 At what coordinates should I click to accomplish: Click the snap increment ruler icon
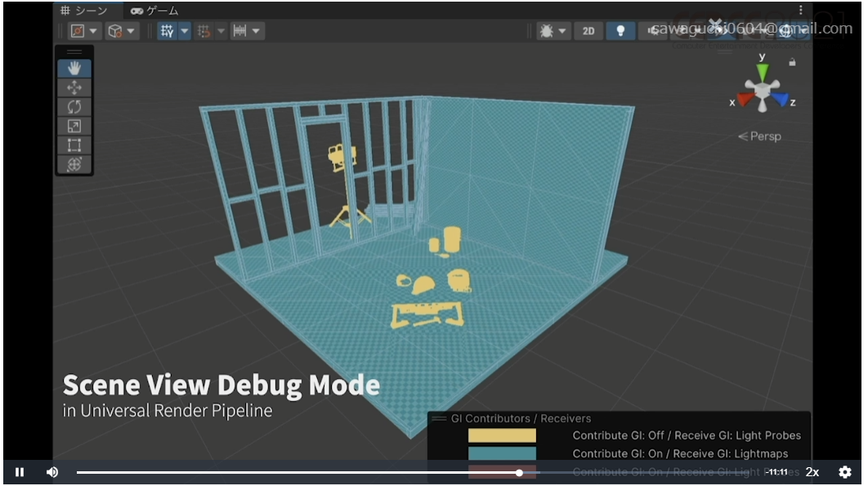tap(239, 31)
